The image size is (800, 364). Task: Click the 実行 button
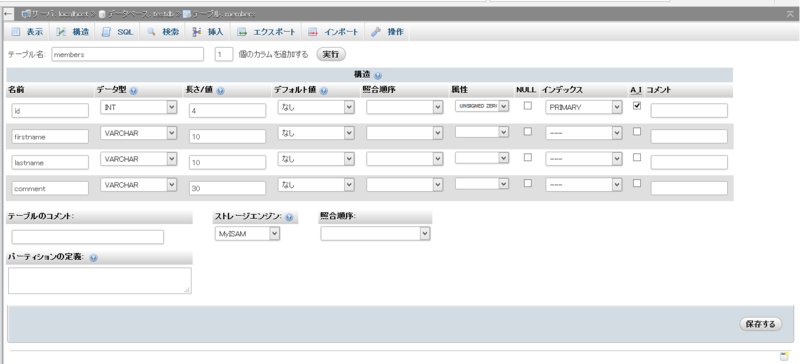[x=331, y=54]
